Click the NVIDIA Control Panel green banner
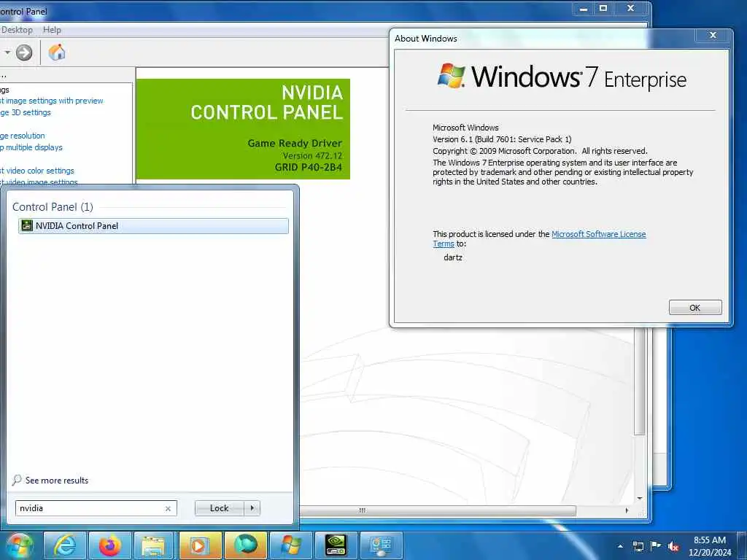 (x=243, y=129)
